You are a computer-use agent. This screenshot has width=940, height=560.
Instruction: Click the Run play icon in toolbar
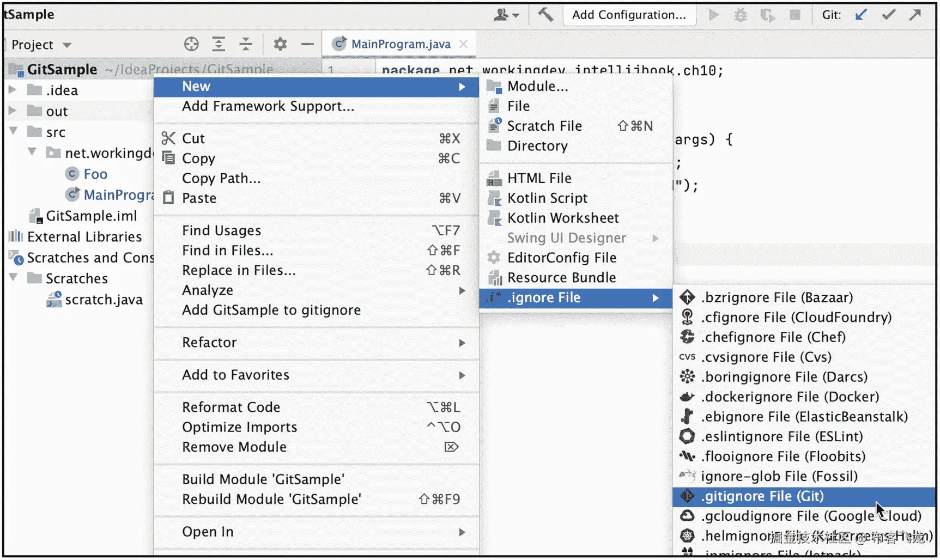tap(713, 15)
